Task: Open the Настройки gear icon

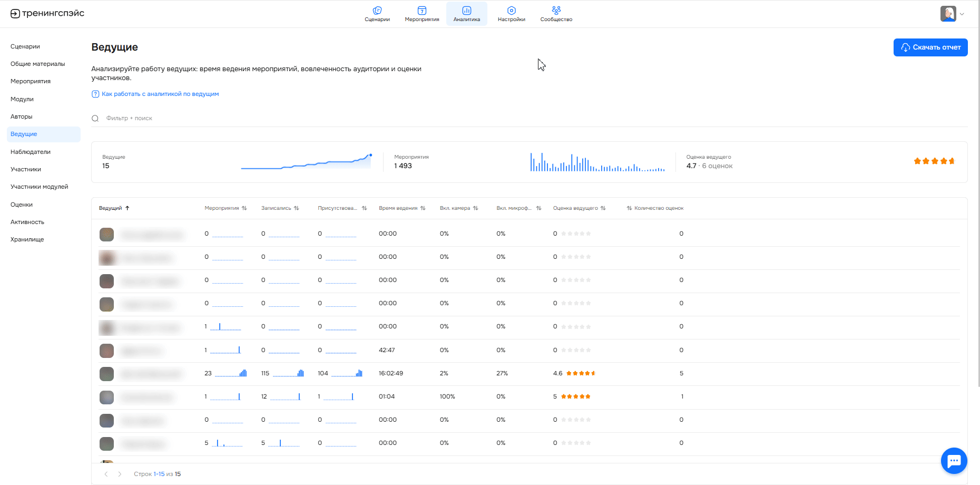Action: [x=511, y=11]
